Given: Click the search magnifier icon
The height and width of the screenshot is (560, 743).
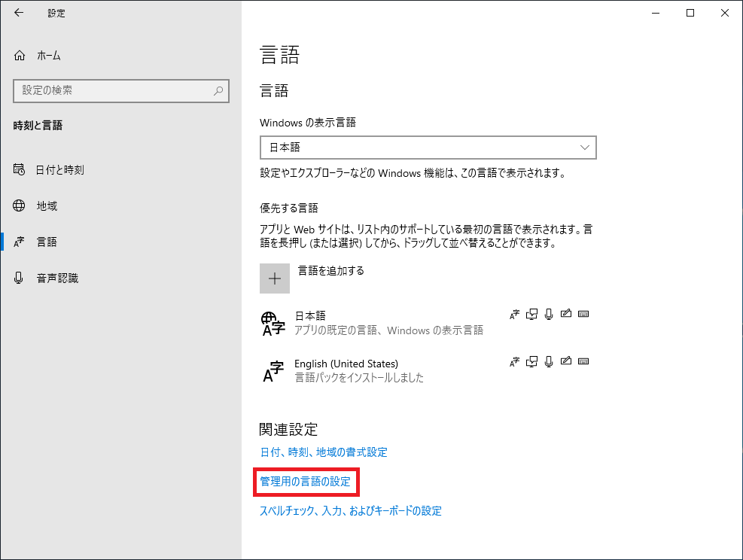Looking at the screenshot, I should click(x=218, y=90).
